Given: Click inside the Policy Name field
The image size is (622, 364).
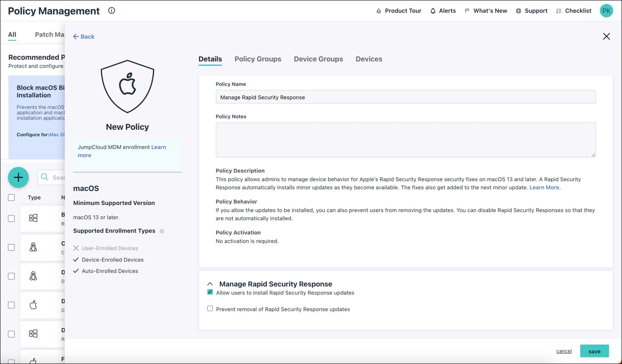Looking at the screenshot, I should coord(405,97).
